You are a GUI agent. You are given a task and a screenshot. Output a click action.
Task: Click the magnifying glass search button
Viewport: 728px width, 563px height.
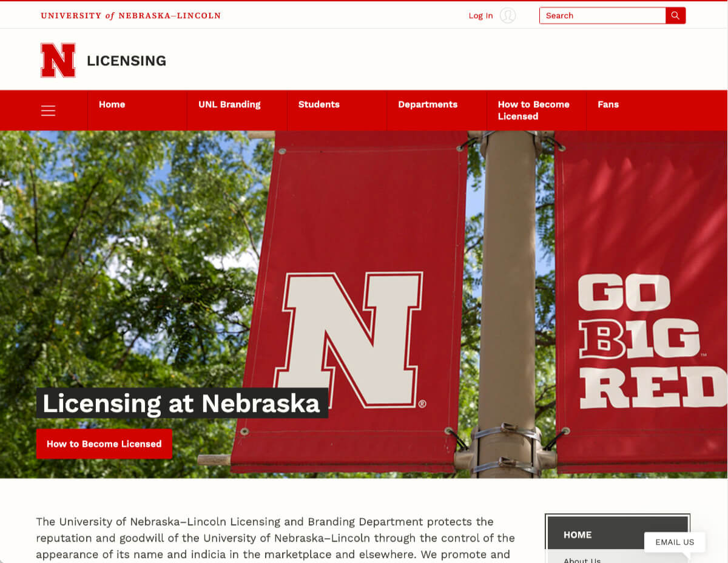(675, 16)
